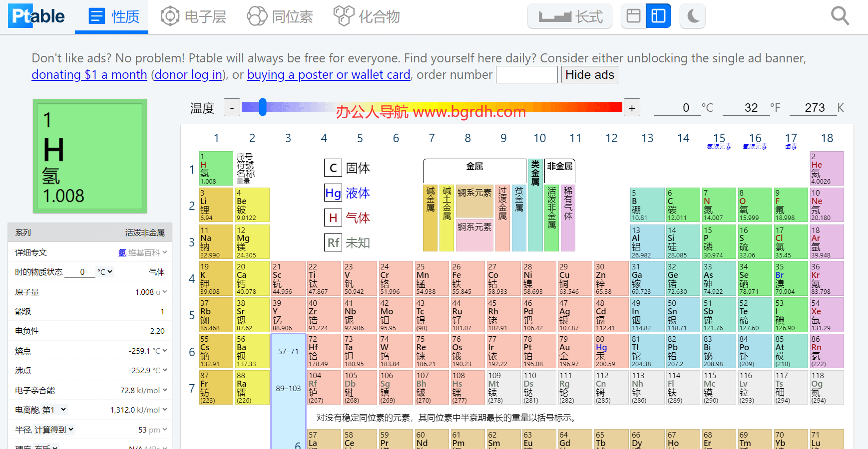Switch to the 化合物 tab
Image resolution: width=868 pixels, height=449 pixels.
point(366,15)
